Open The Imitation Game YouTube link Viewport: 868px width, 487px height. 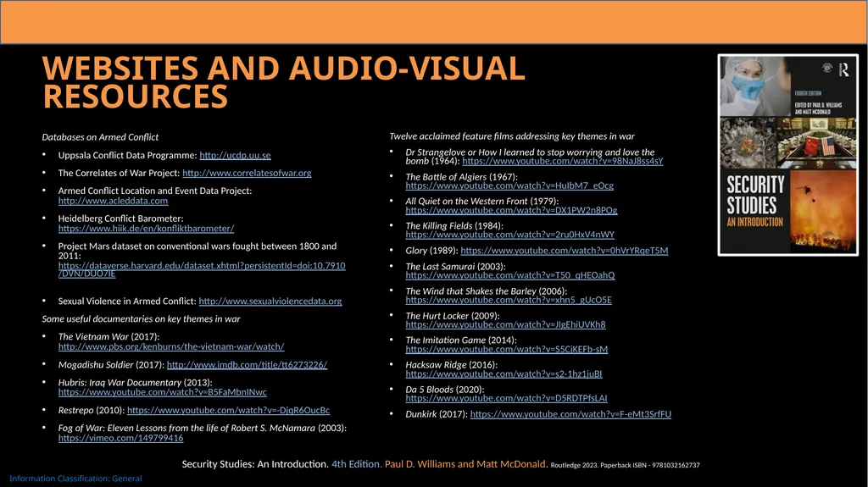(507, 349)
